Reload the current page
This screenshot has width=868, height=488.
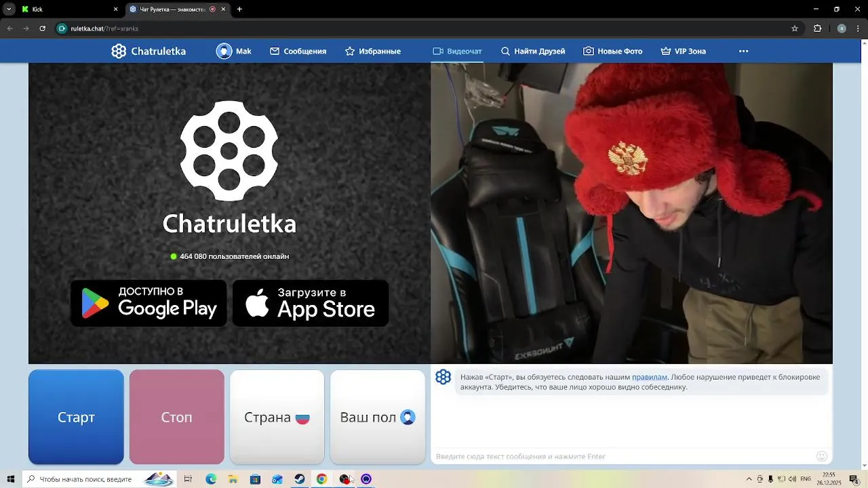click(x=43, y=28)
